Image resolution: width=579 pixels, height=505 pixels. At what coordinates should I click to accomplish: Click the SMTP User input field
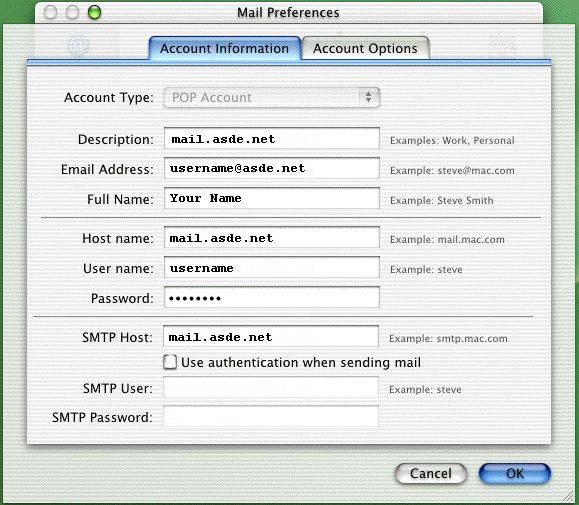click(x=271, y=387)
